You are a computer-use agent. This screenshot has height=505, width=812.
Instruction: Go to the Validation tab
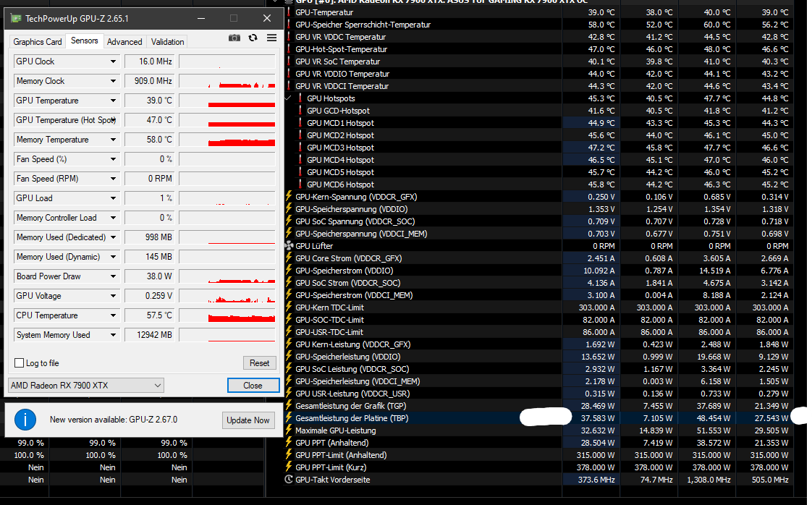pos(167,42)
